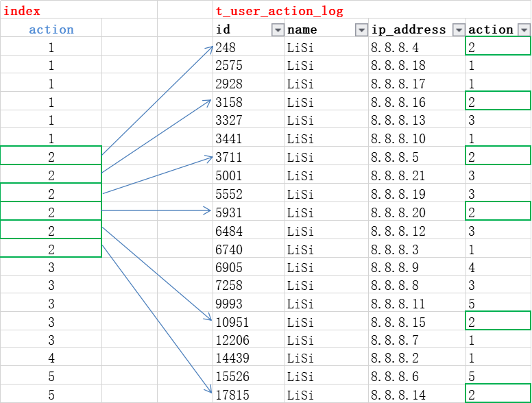Select the 'ip_address' column header cell
The height and width of the screenshot is (403, 532).
417,28
